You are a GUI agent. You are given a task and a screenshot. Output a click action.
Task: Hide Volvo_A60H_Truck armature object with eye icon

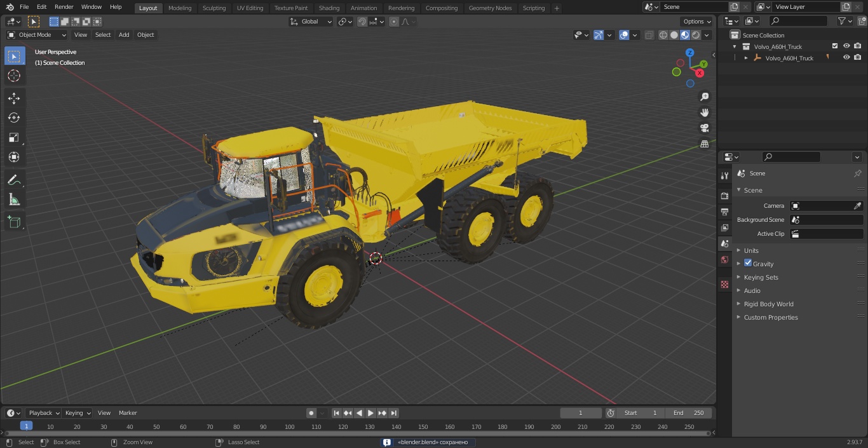[x=846, y=57]
